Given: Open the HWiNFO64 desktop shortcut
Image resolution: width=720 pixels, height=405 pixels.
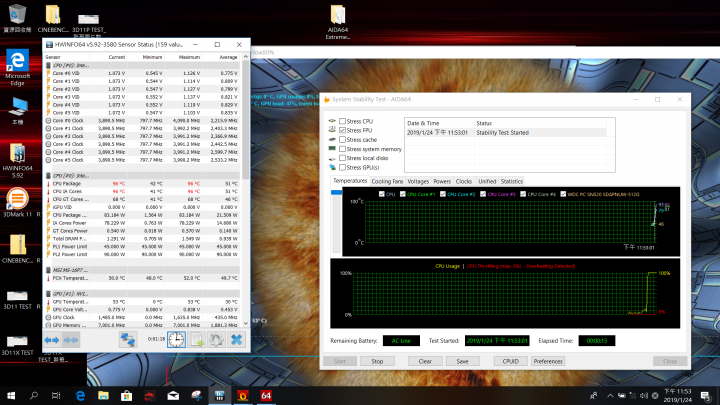Looking at the screenshot, I should click(18, 155).
